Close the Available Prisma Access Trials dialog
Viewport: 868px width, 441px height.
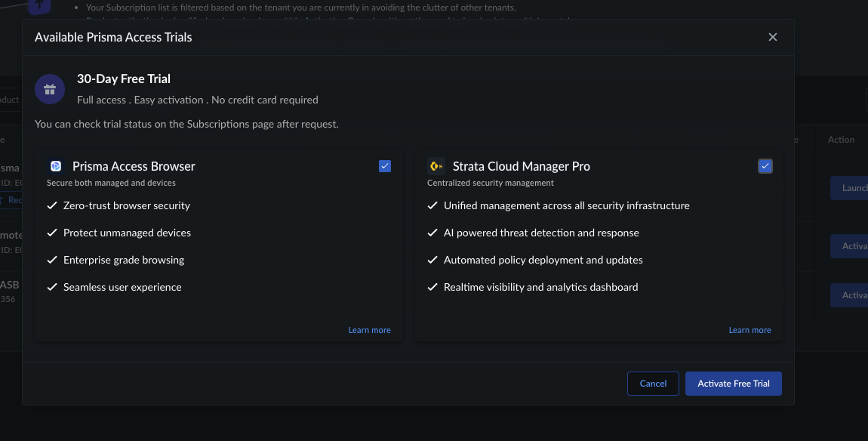pyautogui.click(x=772, y=37)
